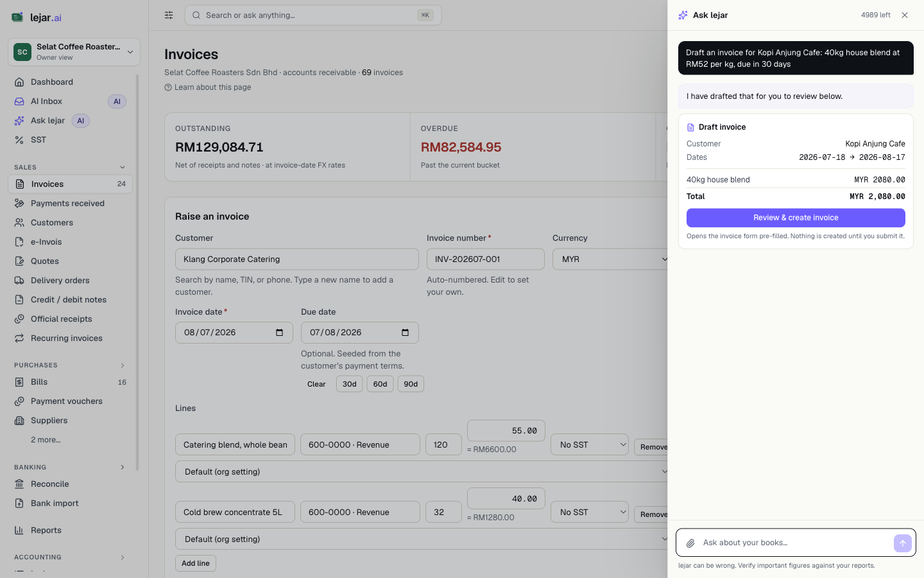The image size is (924, 578).
Task: Open the Due date calendar picker icon
Action: [x=405, y=333]
